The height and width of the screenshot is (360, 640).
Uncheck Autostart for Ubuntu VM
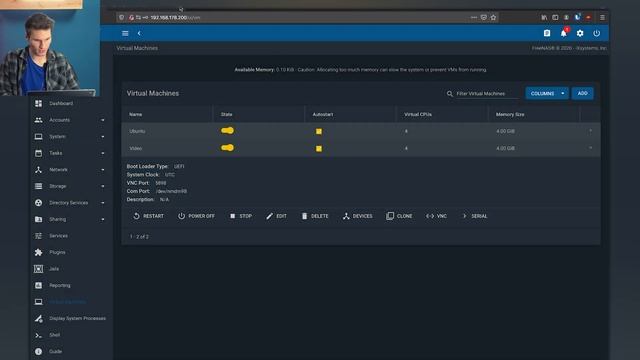(319, 131)
